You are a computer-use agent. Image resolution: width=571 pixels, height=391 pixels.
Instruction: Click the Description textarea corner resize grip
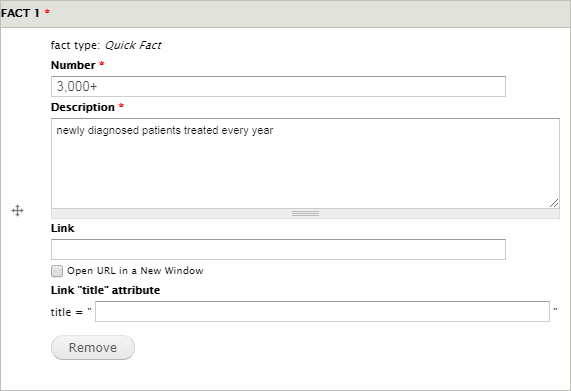point(554,203)
